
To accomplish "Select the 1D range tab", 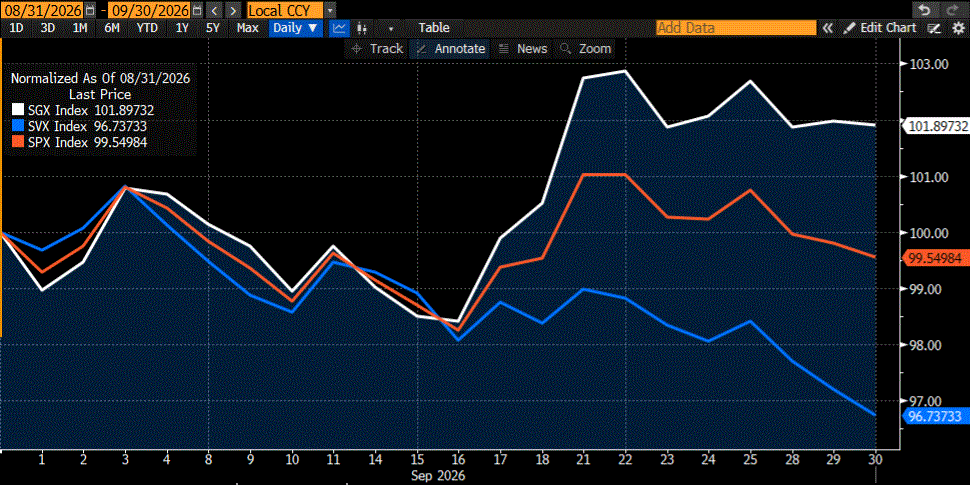I will pyautogui.click(x=16, y=28).
